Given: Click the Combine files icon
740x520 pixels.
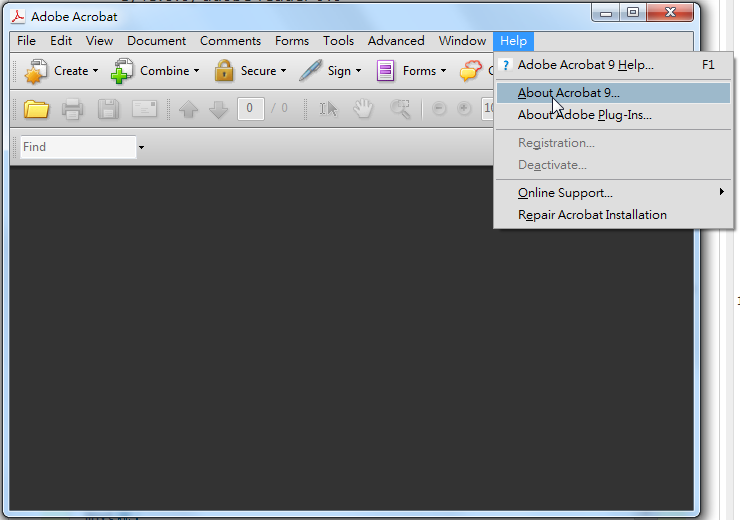Looking at the screenshot, I should click(122, 71).
